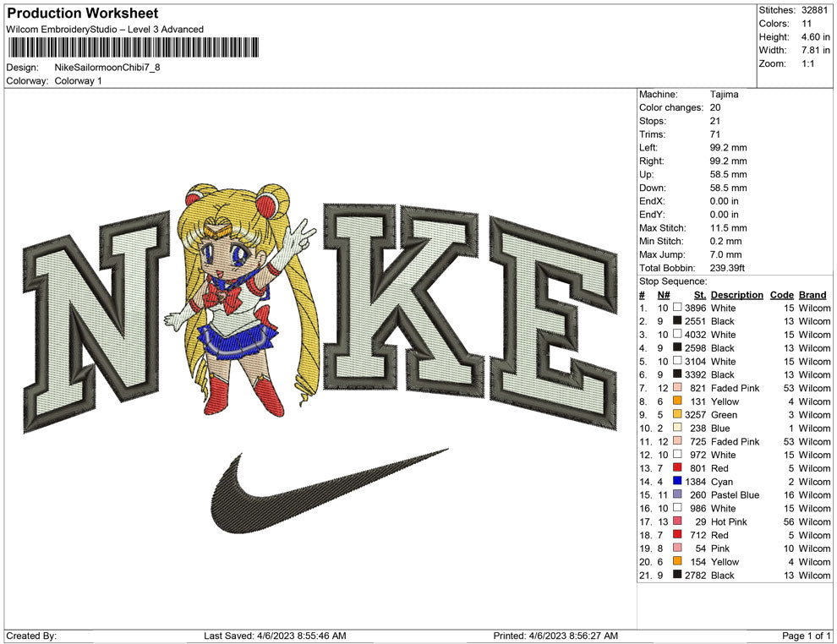Click the 'Production Worksheet' title

pos(82,14)
